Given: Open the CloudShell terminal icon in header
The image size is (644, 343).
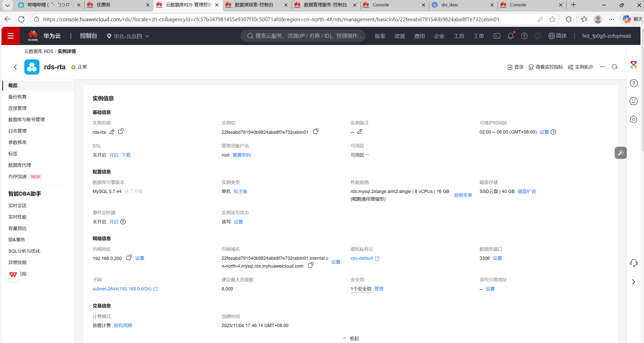Looking at the screenshot, I should [497, 36].
